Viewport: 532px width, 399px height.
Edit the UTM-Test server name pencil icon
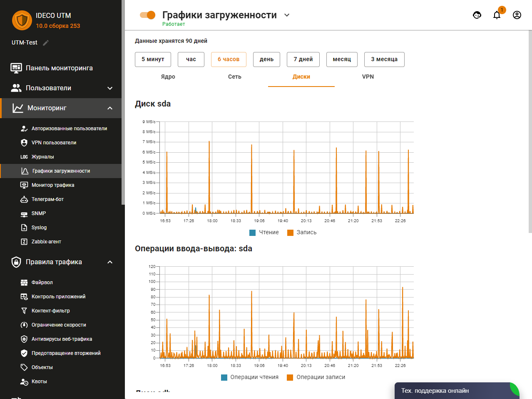click(46, 42)
